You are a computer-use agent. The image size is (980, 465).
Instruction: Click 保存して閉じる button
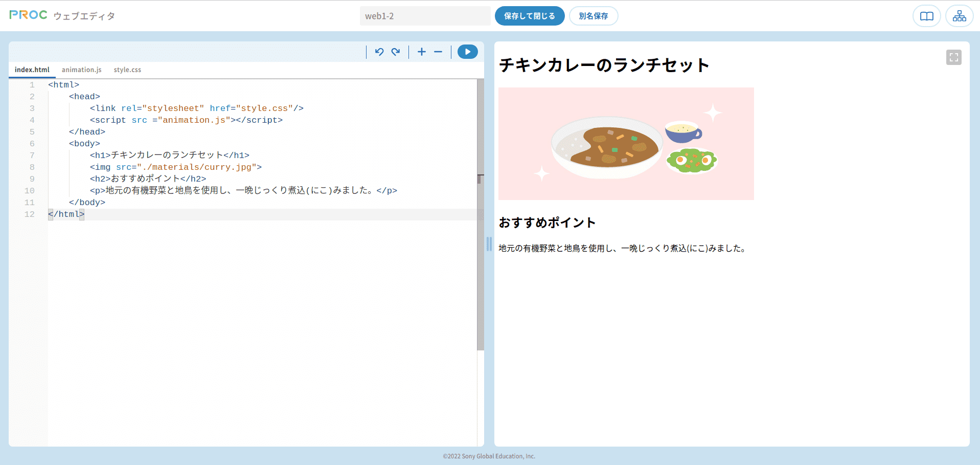click(x=530, y=16)
